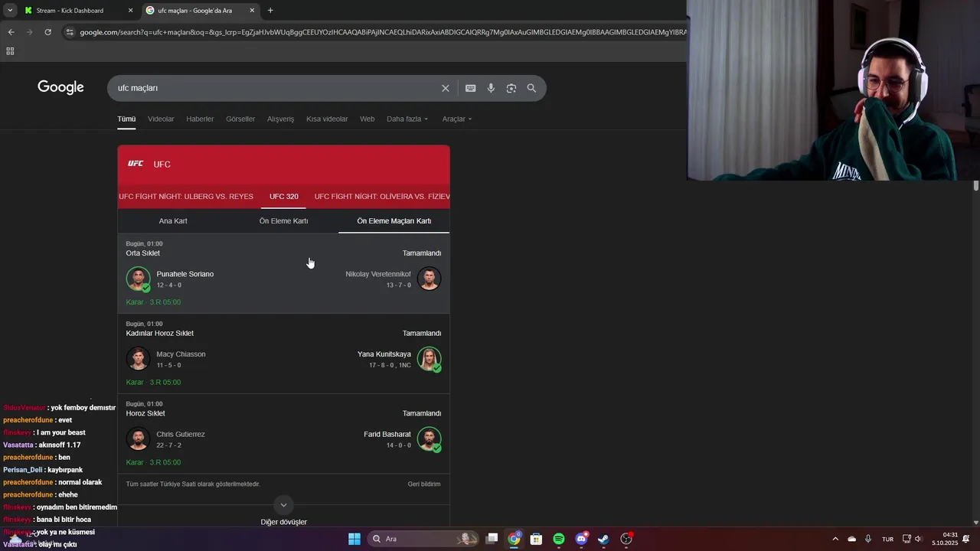This screenshot has width=980, height=551.
Task: Open UFC Fight Night: Ulberg vs. Reyes event
Action: (186, 197)
